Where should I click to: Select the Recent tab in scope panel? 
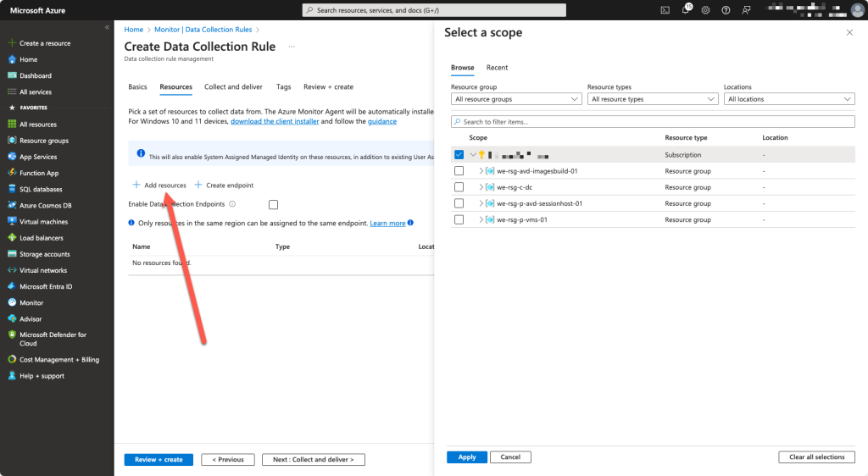point(497,68)
